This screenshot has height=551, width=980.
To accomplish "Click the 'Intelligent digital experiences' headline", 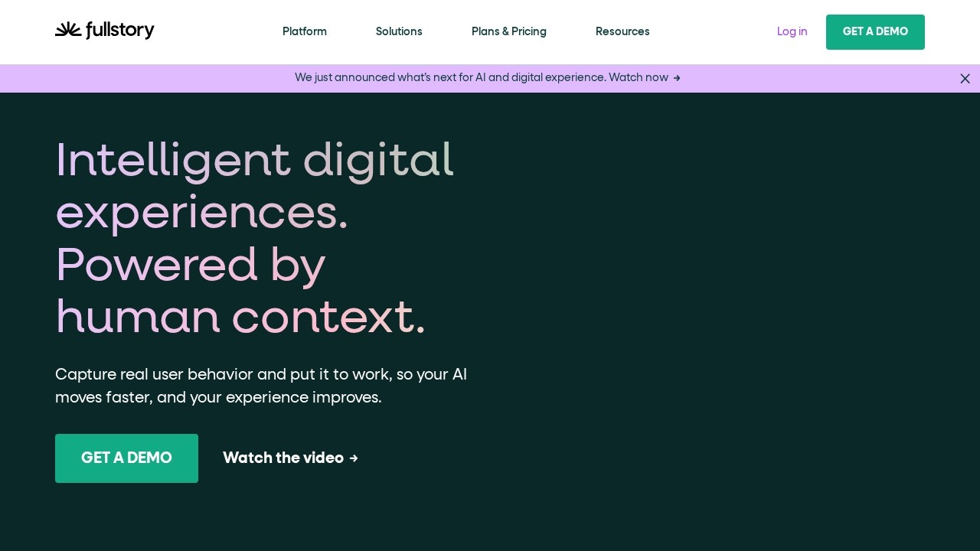I will pos(255,238).
